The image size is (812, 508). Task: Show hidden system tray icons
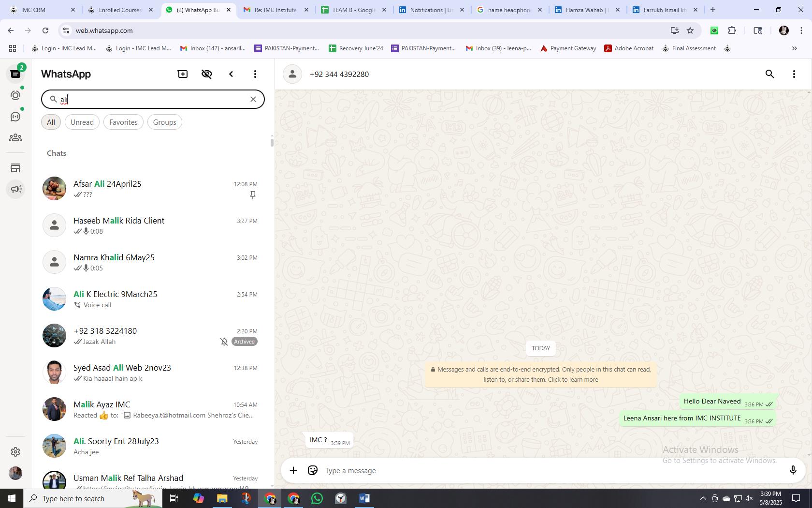(703, 498)
